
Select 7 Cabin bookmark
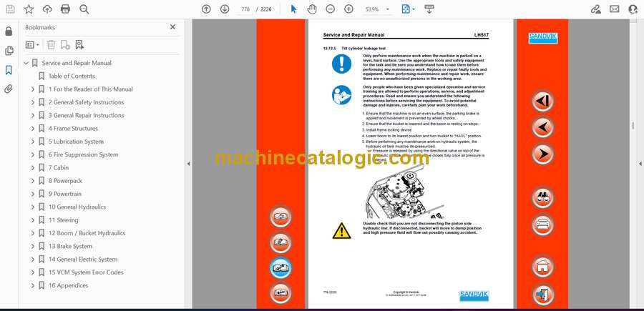59,167
